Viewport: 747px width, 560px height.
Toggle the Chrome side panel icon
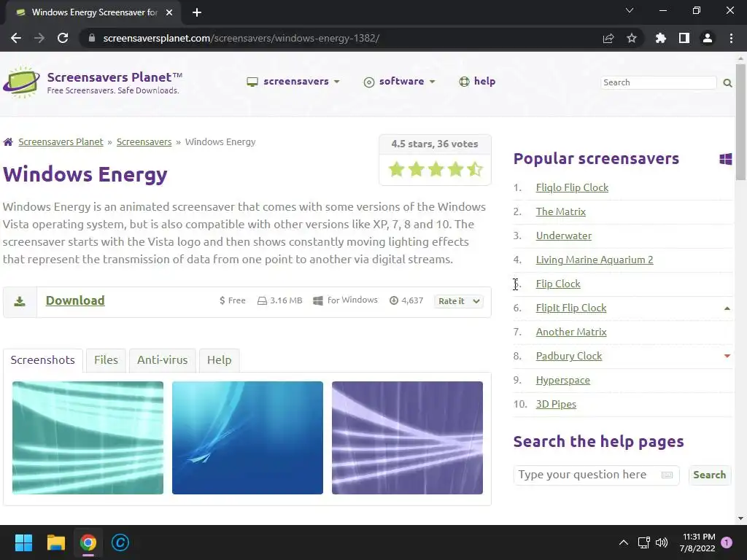684,38
